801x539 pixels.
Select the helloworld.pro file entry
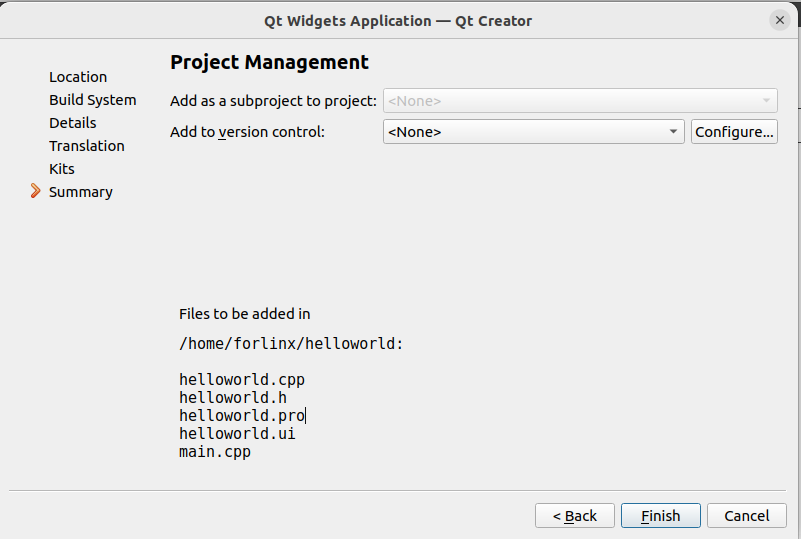242,416
